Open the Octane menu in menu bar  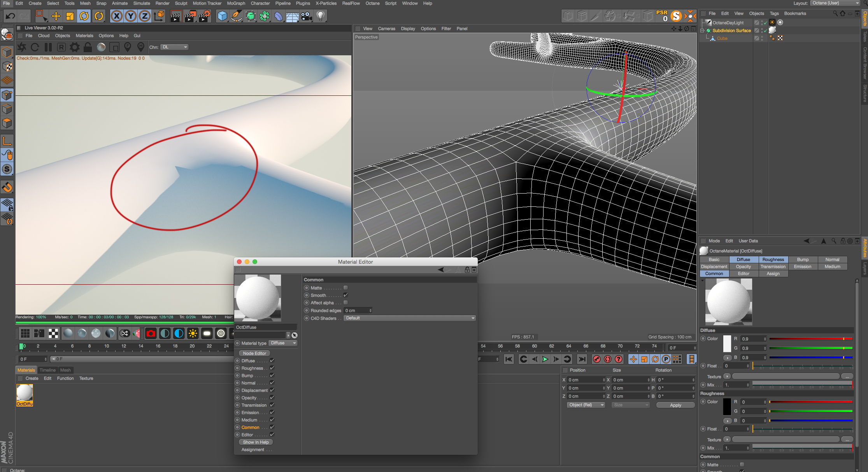click(x=372, y=3)
